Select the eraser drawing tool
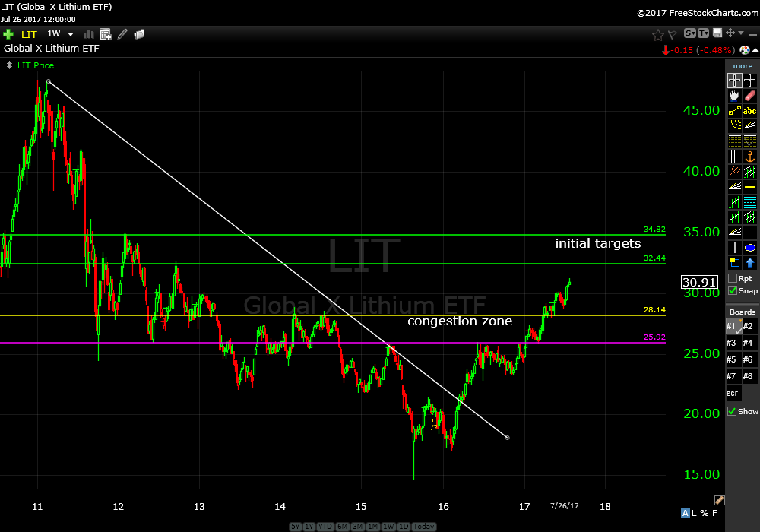 750,96
